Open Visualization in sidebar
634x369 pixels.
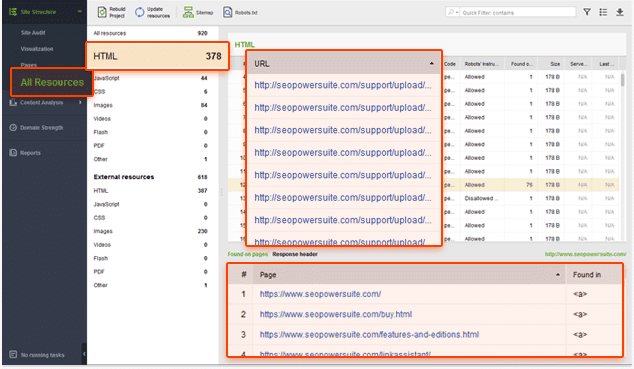point(37,49)
